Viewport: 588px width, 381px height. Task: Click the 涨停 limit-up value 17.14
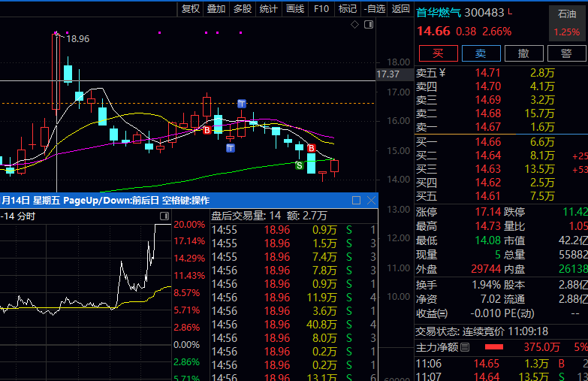click(x=488, y=212)
